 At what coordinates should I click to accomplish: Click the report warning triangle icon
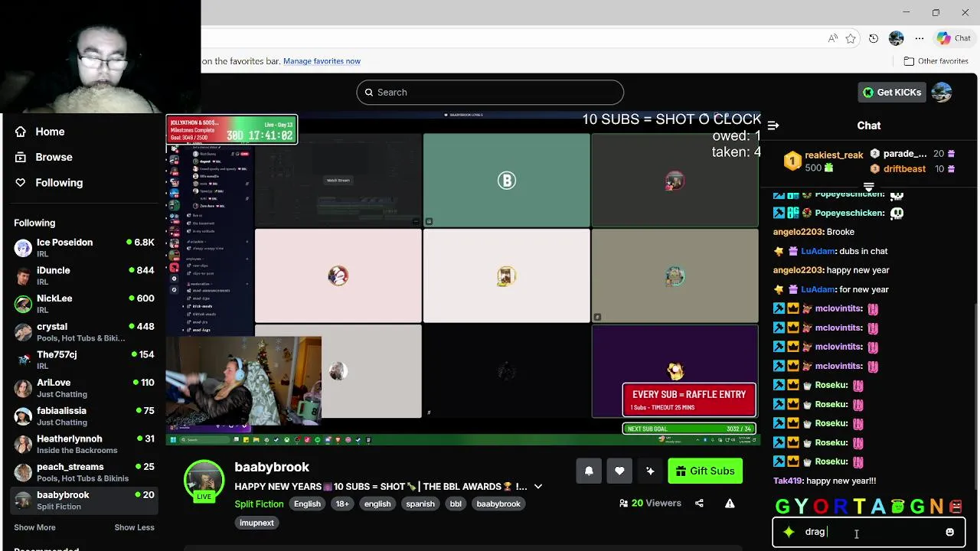click(x=730, y=503)
